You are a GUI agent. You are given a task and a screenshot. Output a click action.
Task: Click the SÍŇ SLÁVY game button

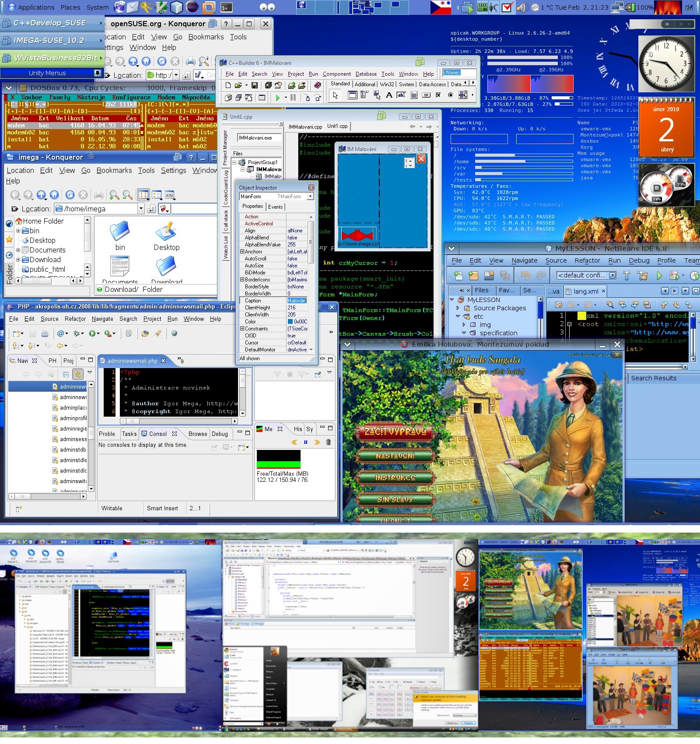pos(395,499)
